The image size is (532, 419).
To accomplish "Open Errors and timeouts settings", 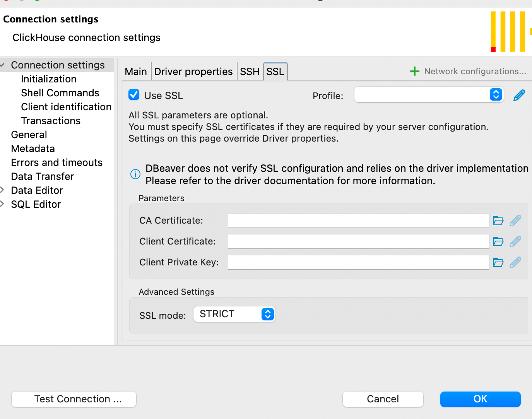I will click(56, 162).
